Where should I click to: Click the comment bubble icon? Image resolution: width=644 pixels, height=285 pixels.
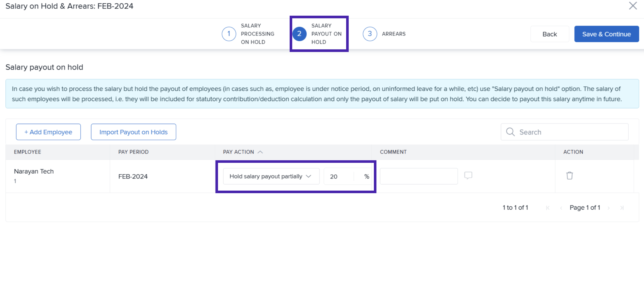468,175
